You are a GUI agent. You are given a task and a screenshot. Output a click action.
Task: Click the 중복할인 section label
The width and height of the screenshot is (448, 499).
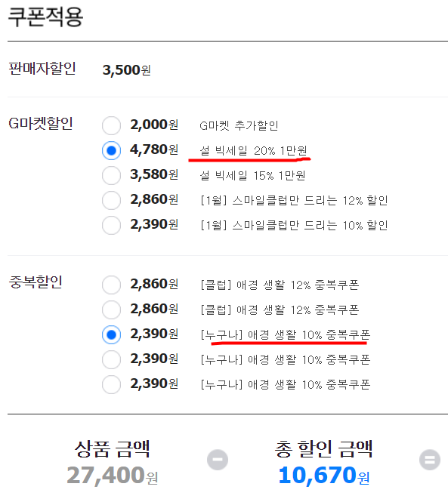36,282
